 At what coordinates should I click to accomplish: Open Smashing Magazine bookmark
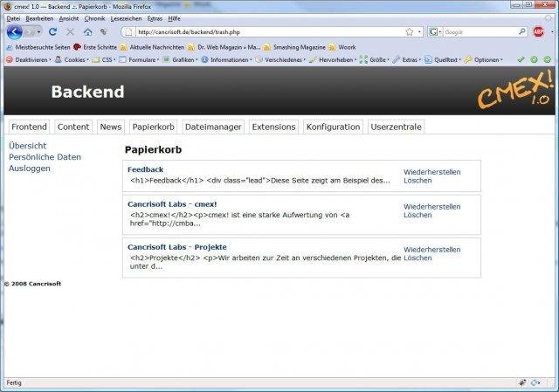pyautogui.click(x=295, y=47)
